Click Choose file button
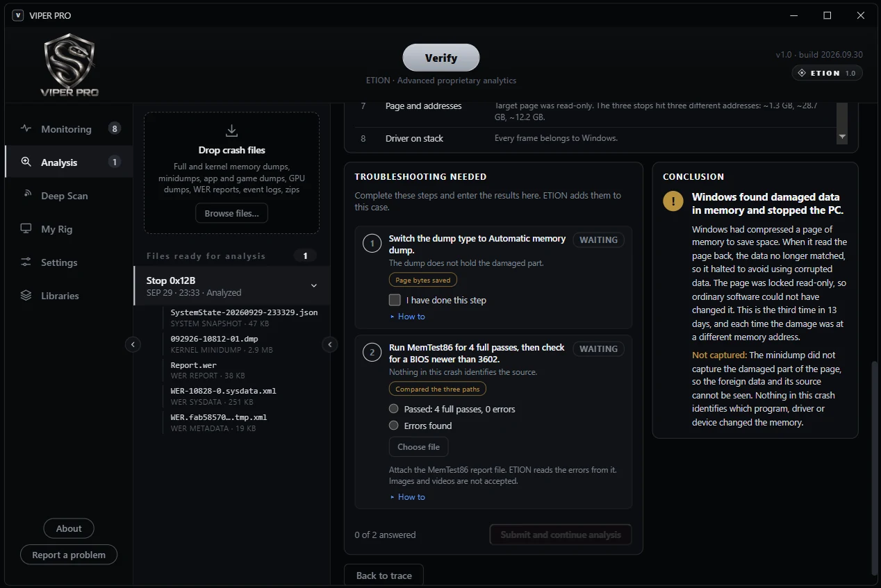Screen dimensions: 881x588 point(418,446)
